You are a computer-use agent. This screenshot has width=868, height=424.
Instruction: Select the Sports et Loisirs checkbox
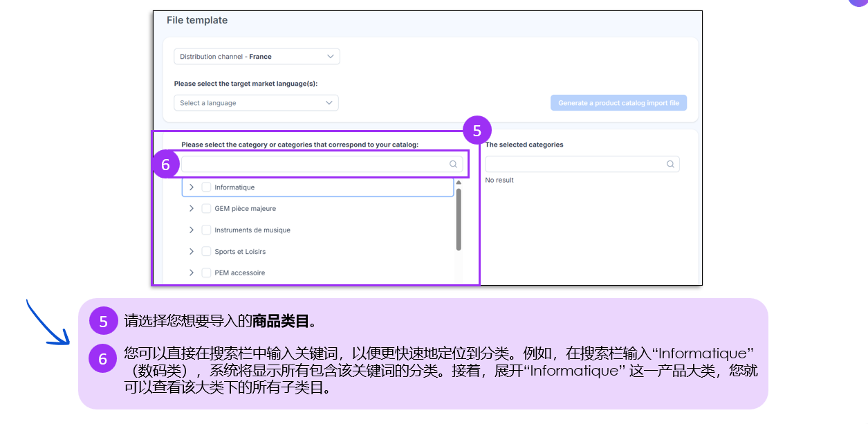pos(206,252)
